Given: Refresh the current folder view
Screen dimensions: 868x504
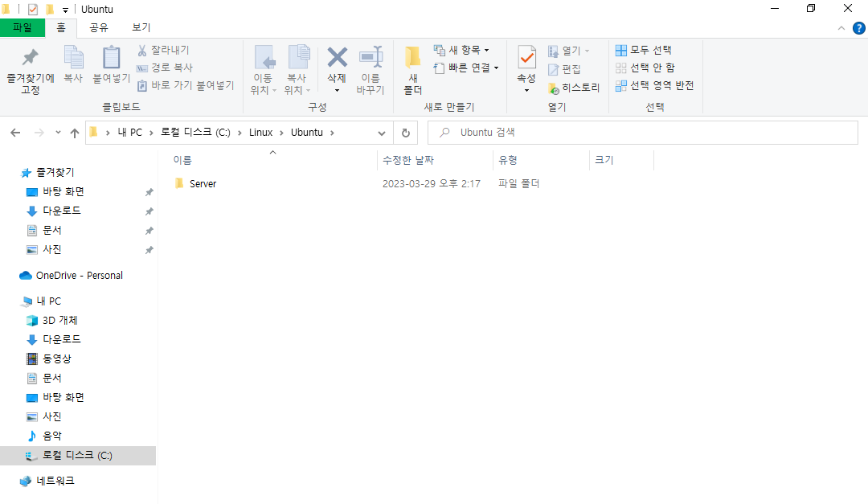Looking at the screenshot, I should click(406, 133).
